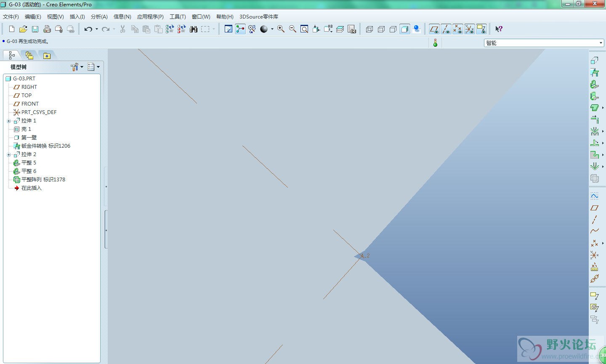Open the 文件(F) menu

(11, 17)
